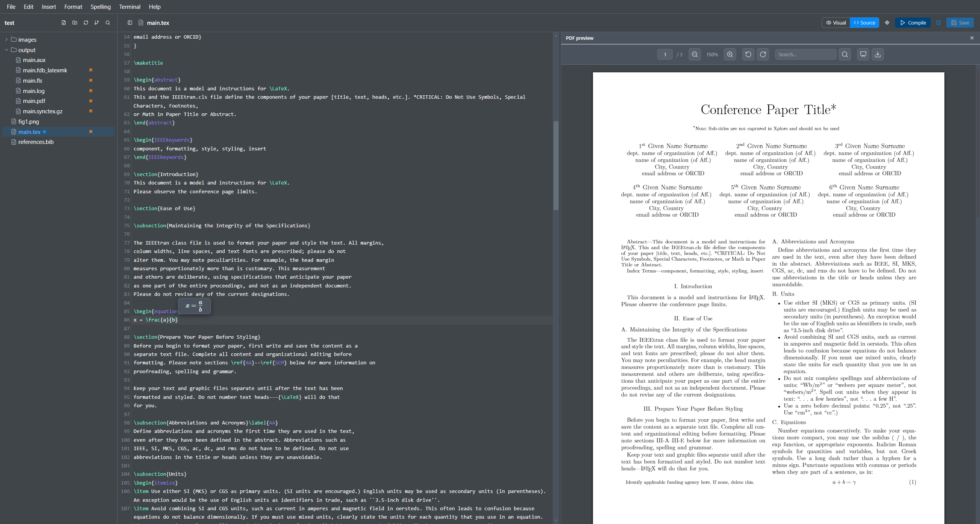980x524 pixels.
Task: Click the Conference Paper Title in the PDF
Action: pyautogui.click(x=768, y=109)
